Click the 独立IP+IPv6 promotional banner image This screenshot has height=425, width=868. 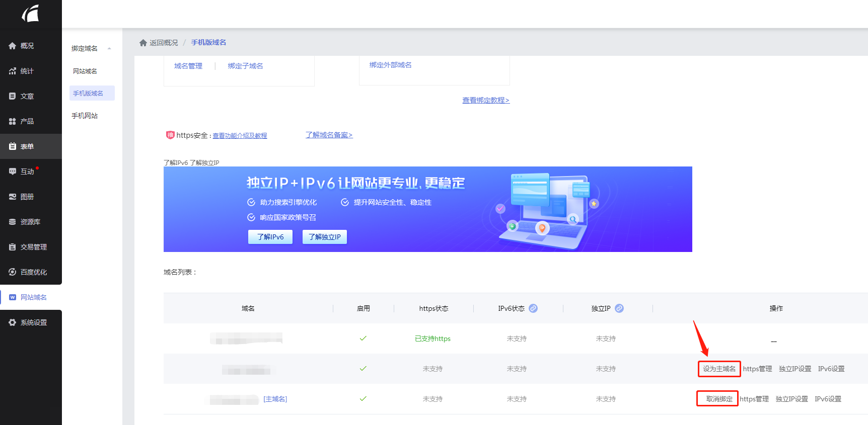click(x=428, y=209)
